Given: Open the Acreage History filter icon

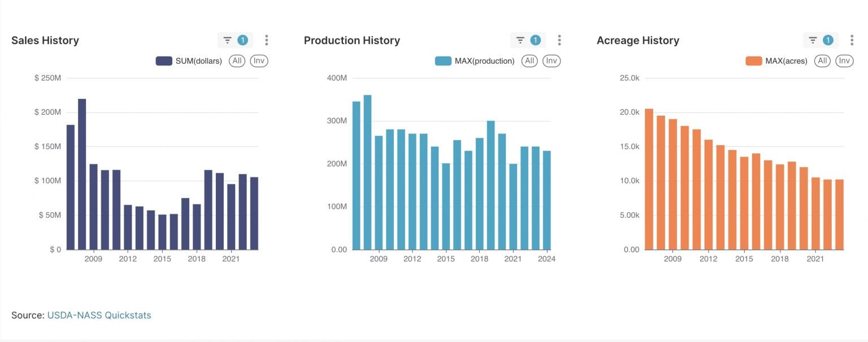Looking at the screenshot, I should [x=813, y=40].
